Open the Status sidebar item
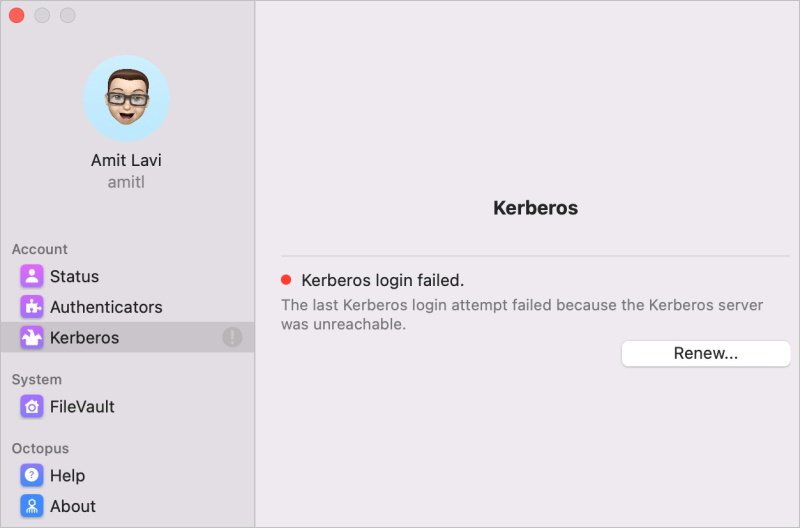Image resolution: width=800 pixels, height=528 pixels. (128, 276)
